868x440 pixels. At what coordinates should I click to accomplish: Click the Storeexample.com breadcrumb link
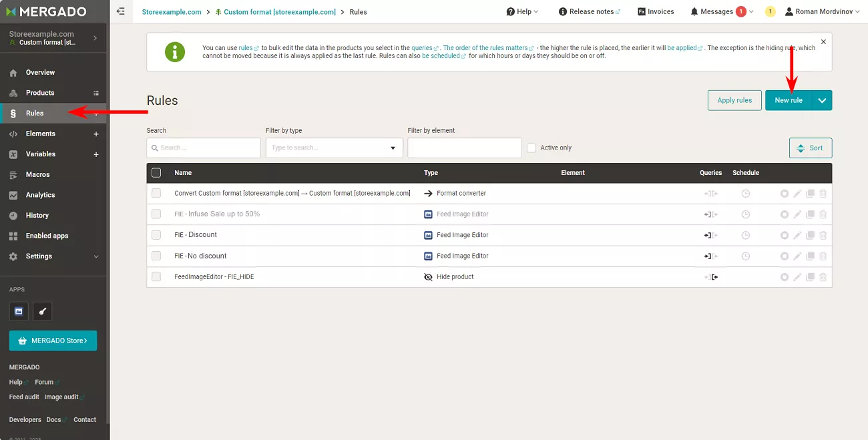172,12
